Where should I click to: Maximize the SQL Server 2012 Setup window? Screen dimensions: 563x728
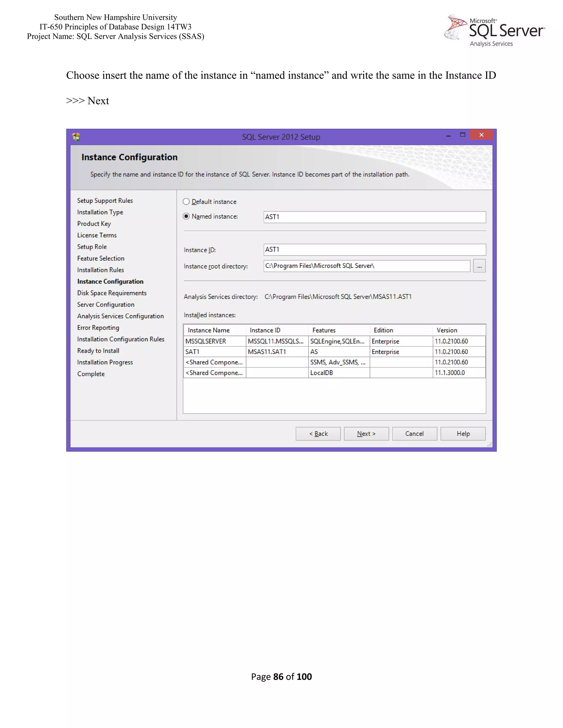coord(463,135)
